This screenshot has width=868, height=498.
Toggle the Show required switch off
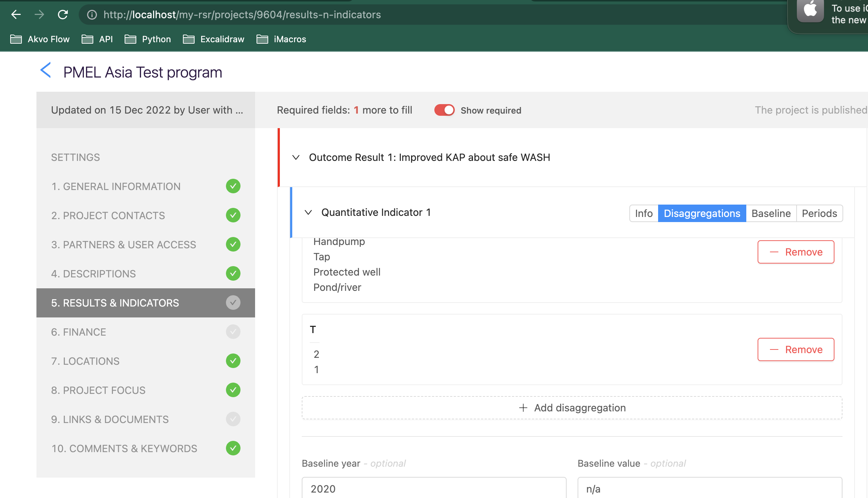(x=444, y=110)
